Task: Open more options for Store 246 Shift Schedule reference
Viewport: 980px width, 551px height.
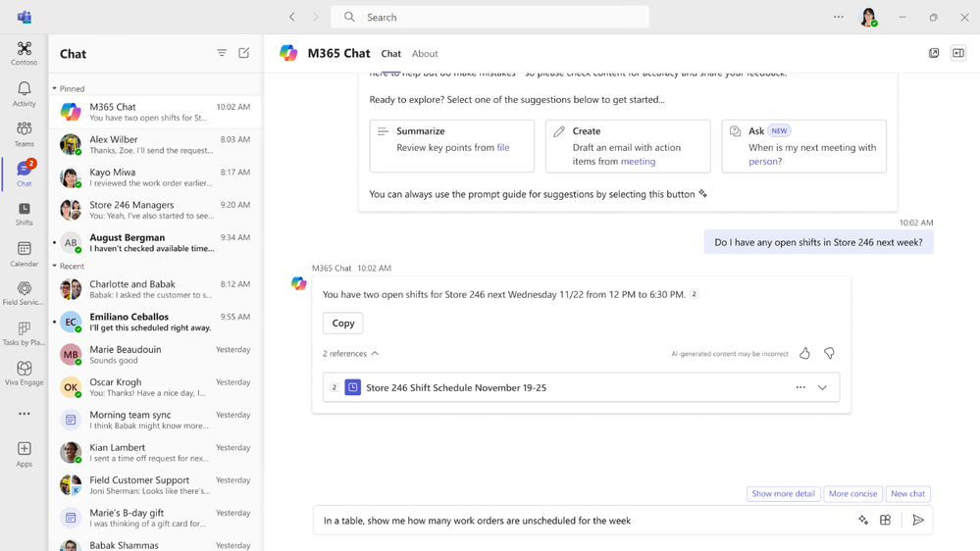Action: [x=800, y=387]
